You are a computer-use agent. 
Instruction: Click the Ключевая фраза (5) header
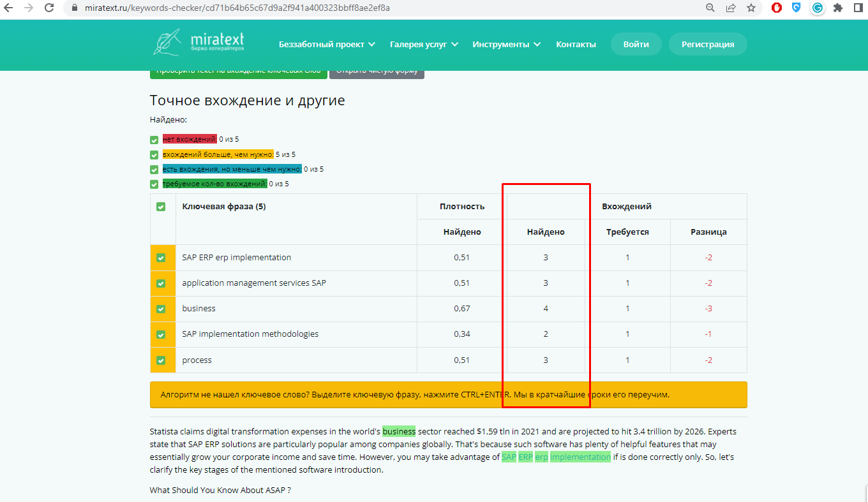point(224,206)
